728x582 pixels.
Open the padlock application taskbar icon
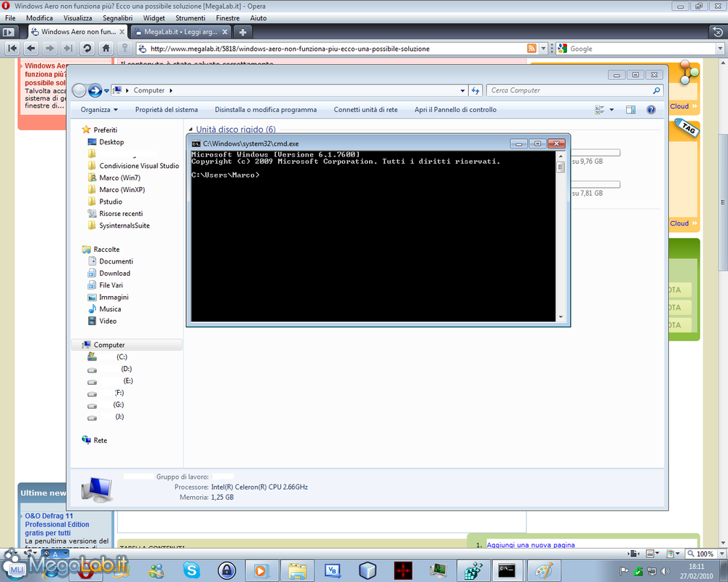coord(226,570)
